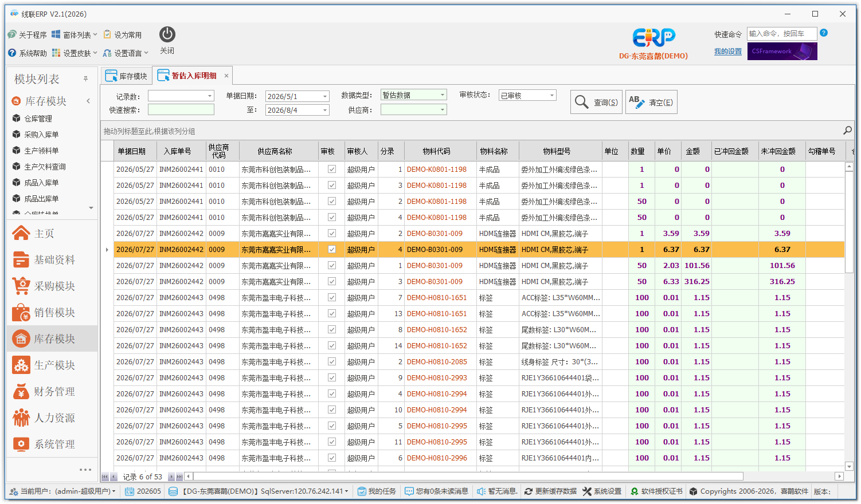The image size is (861, 504).
Task: Expand 设置语言 menu
Action: (x=126, y=53)
